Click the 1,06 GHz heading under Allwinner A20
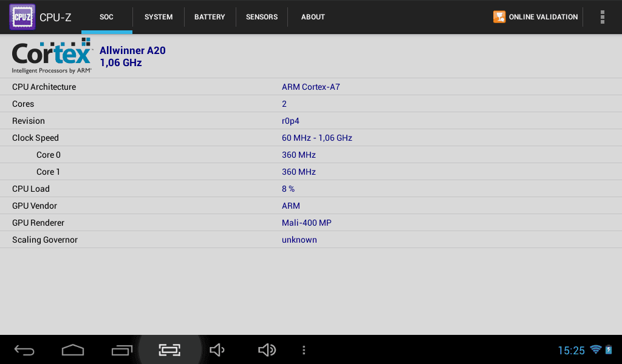The width and height of the screenshot is (622, 364). (x=121, y=62)
